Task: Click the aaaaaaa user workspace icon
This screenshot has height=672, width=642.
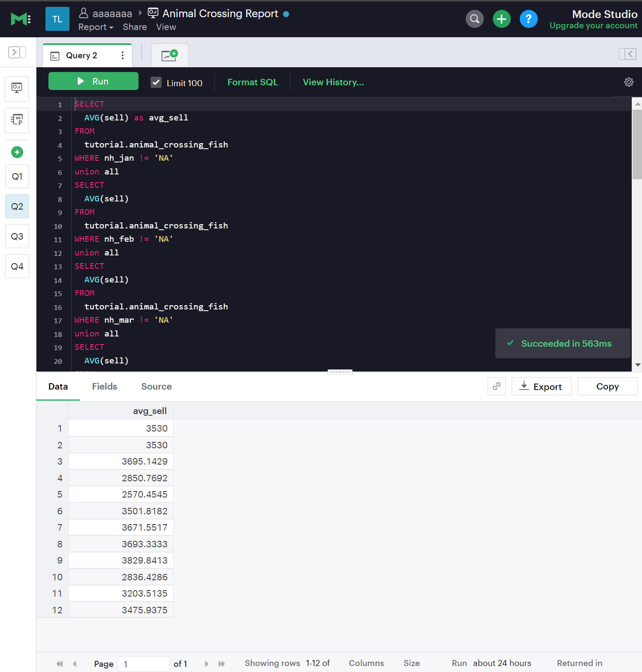Action: [x=84, y=13]
